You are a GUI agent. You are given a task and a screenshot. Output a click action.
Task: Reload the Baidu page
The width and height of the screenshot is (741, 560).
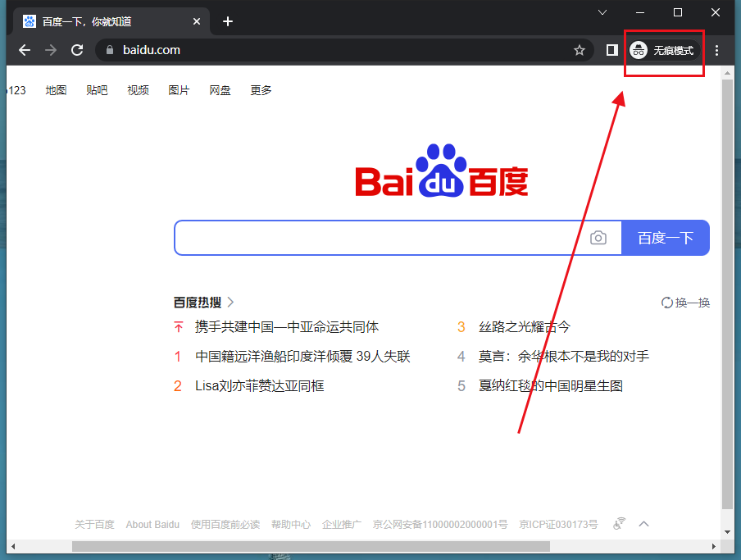tap(77, 50)
